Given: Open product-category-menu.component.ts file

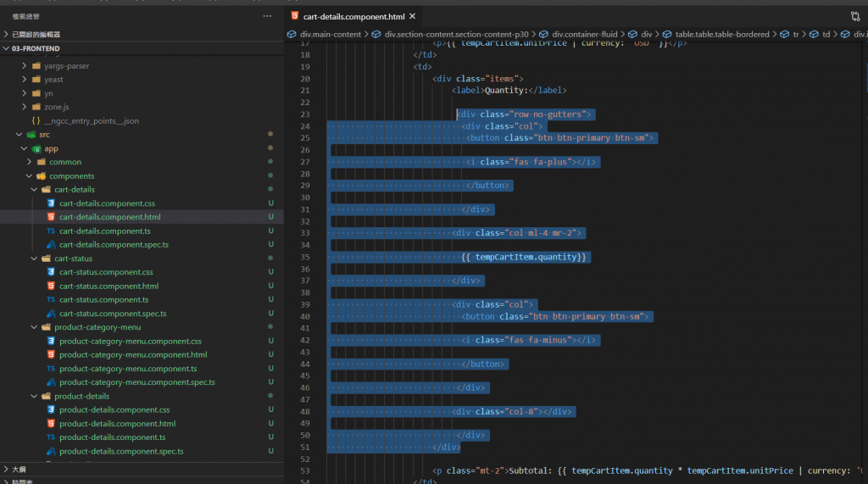Looking at the screenshot, I should pyautogui.click(x=128, y=368).
